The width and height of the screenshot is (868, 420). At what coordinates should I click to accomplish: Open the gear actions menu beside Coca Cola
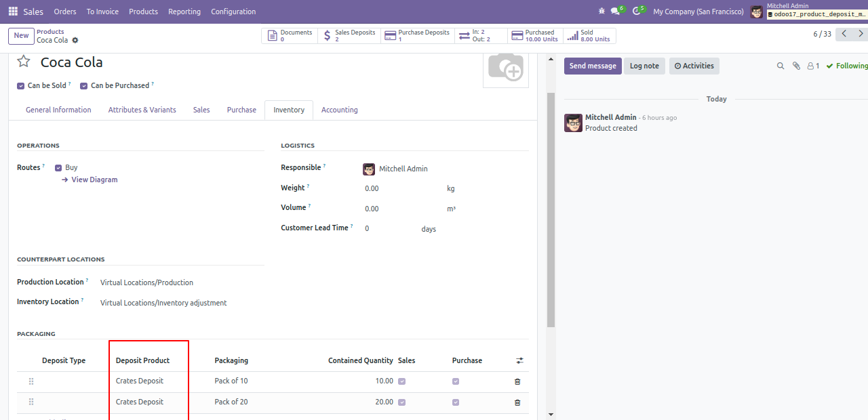pos(75,41)
